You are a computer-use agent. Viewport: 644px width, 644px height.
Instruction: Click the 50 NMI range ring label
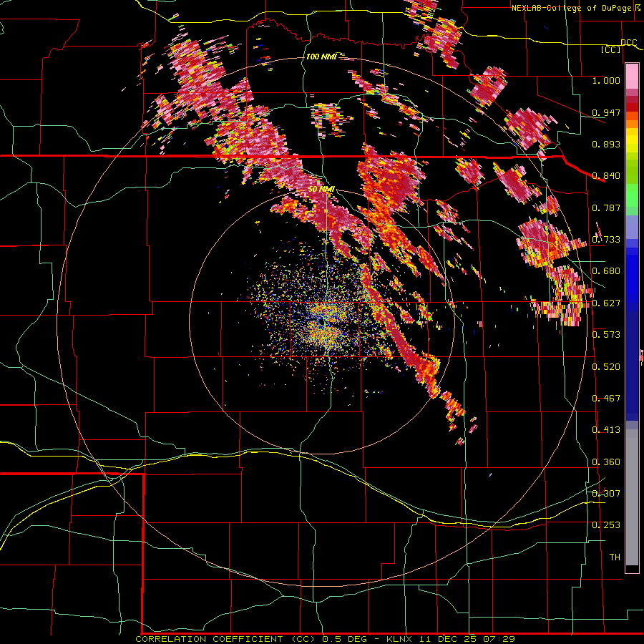pos(321,190)
